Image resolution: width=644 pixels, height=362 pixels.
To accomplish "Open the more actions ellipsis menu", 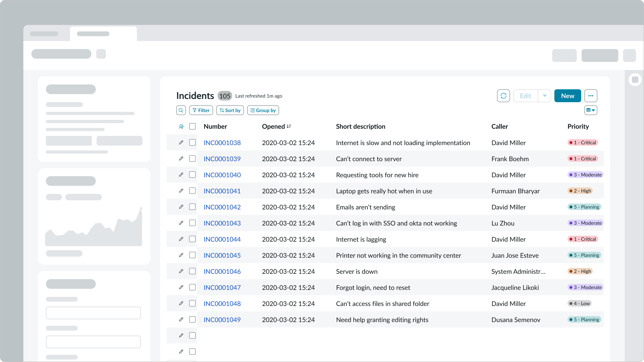I will 591,96.
